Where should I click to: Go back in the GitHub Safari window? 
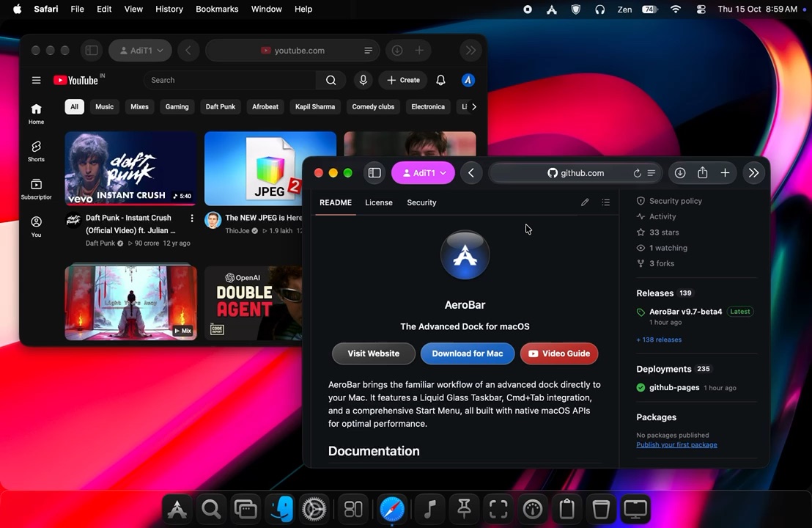(x=471, y=173)
